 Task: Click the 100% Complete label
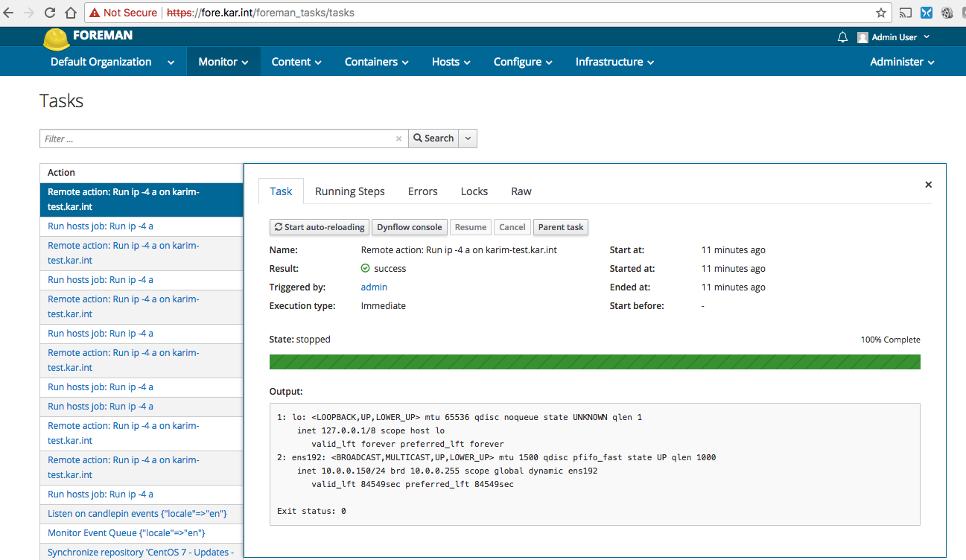click(891, 340)
